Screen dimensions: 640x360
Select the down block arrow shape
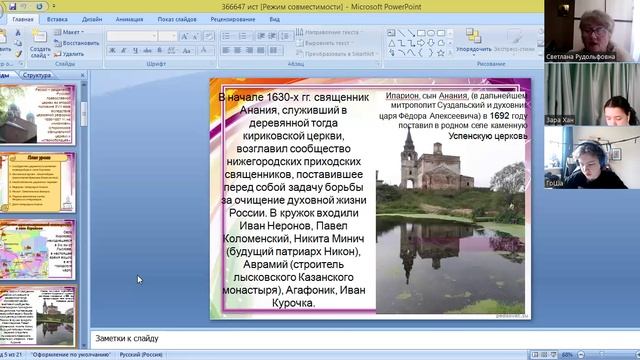coord(431,43)
